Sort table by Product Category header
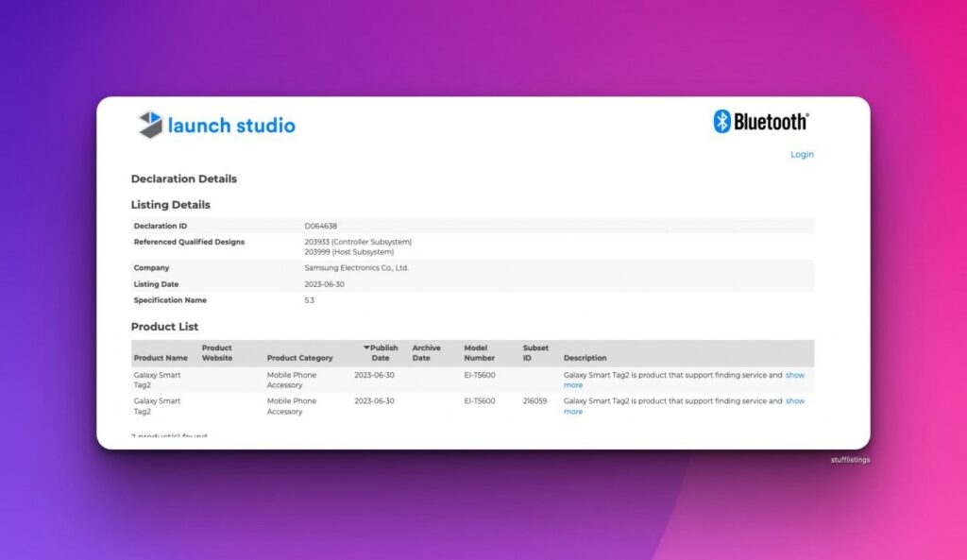 pyautogui.click(x=299, y=358)
